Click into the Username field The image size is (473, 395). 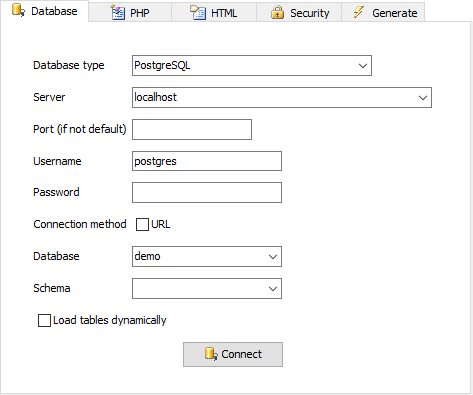tap(207, 161)
